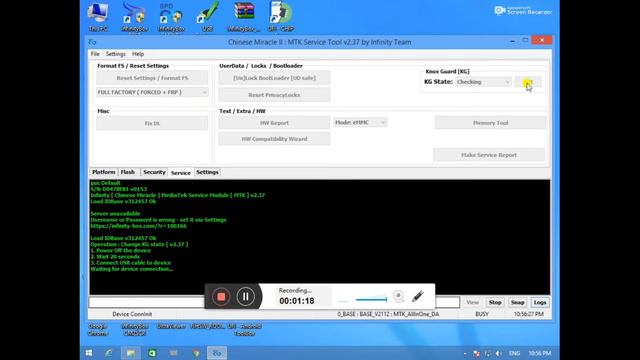Screen dimensions: 640x360
Task: Open the Windows Start button
Action: point(89,353)
